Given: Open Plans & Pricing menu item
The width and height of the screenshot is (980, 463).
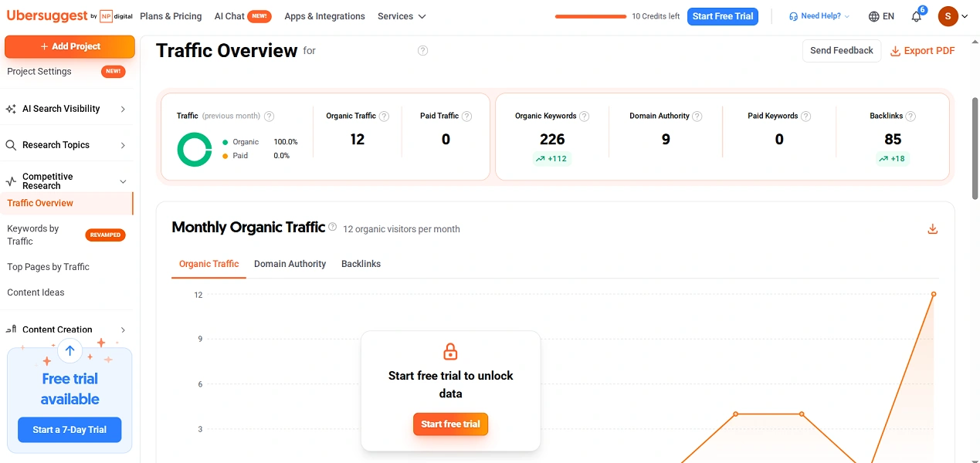Looking at the screenshot, I should [x=171, y=16].
